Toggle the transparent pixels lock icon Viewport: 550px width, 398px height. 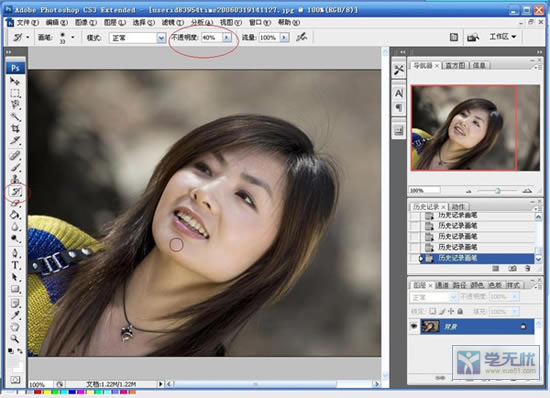coord(433,311)
